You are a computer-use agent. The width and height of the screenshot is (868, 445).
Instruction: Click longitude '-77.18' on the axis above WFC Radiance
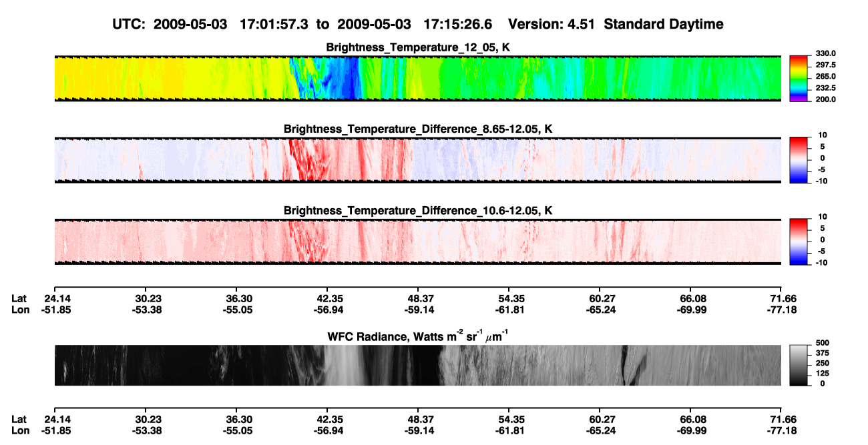[781, 310]
